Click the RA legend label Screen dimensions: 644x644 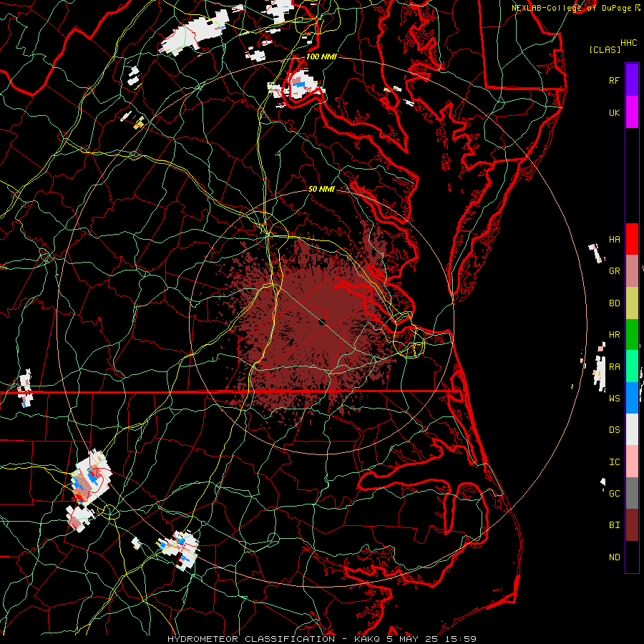(x=615, y=367)
